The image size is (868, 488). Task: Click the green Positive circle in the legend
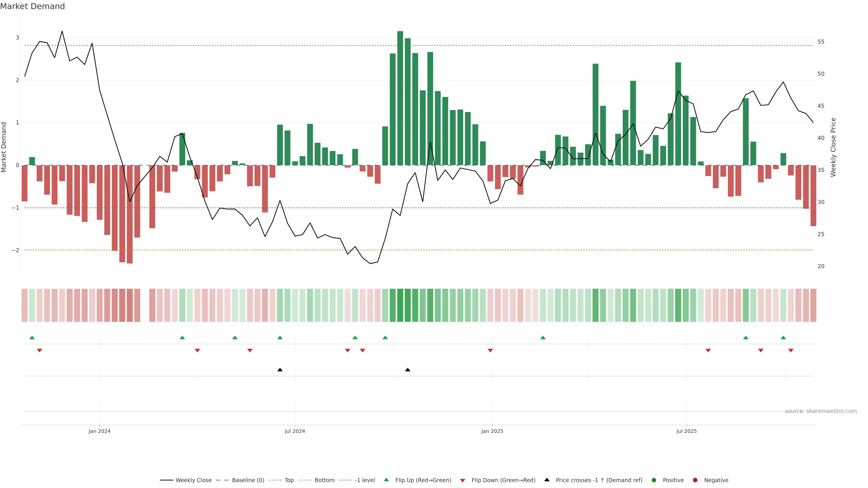(654, 480)
